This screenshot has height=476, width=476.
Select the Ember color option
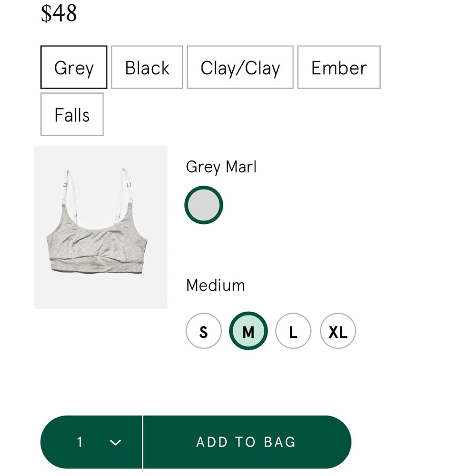(338, 67)
